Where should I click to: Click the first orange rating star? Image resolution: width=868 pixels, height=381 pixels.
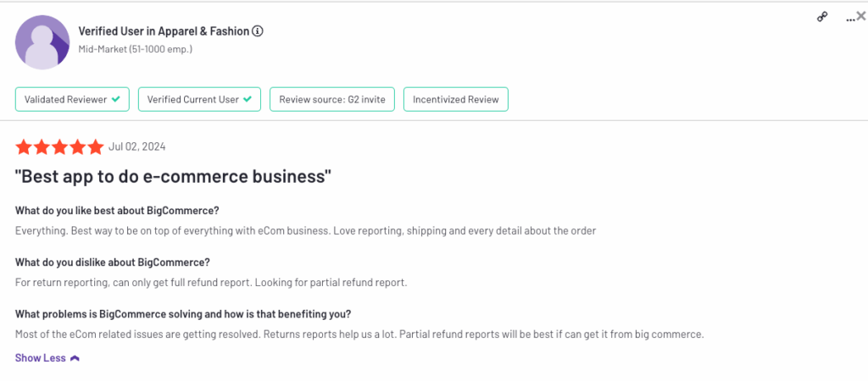pyautogui.click(x=24, y=147)
